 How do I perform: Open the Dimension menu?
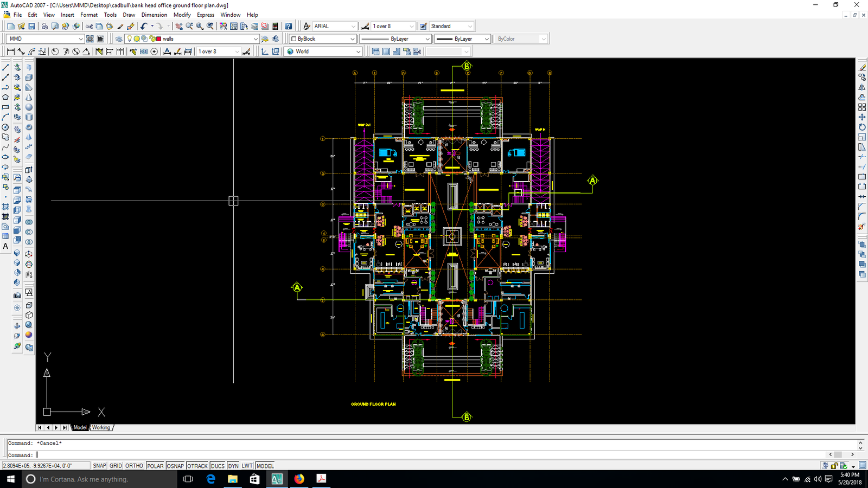pos(154,15)
